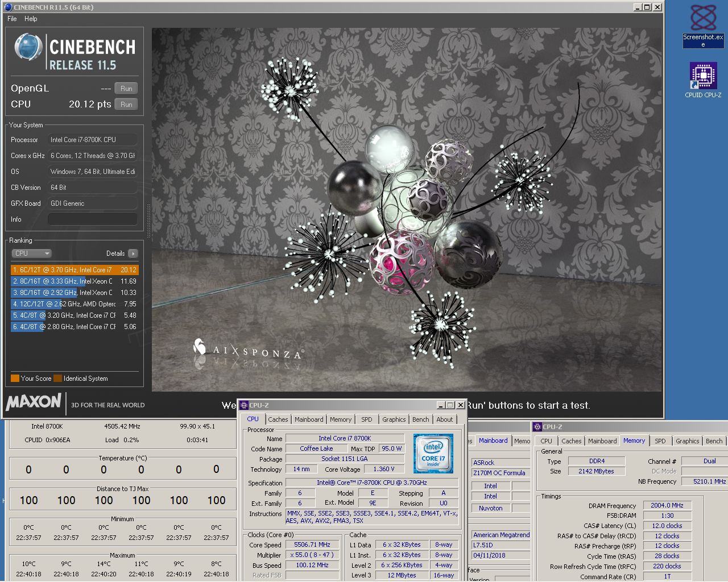Select SPD tab in right CPU-Z window

(660, 441)
